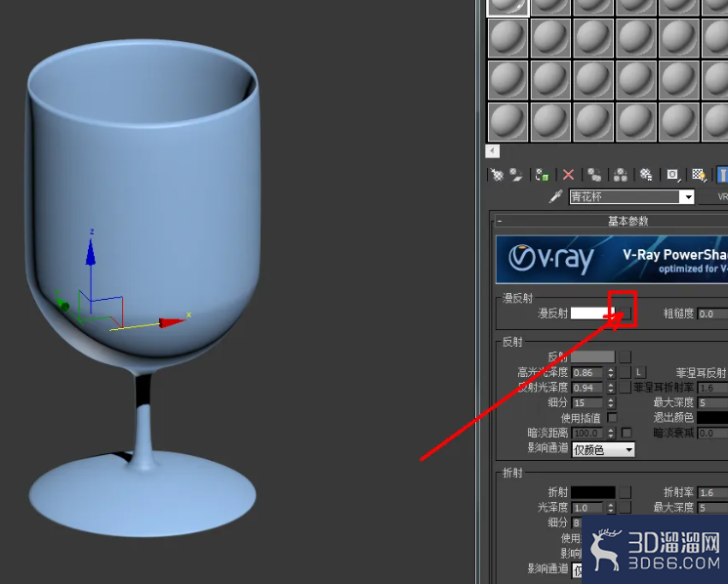728x584 pixels.
Task: Click the Put to Library icon
Action: click(646, 175)
